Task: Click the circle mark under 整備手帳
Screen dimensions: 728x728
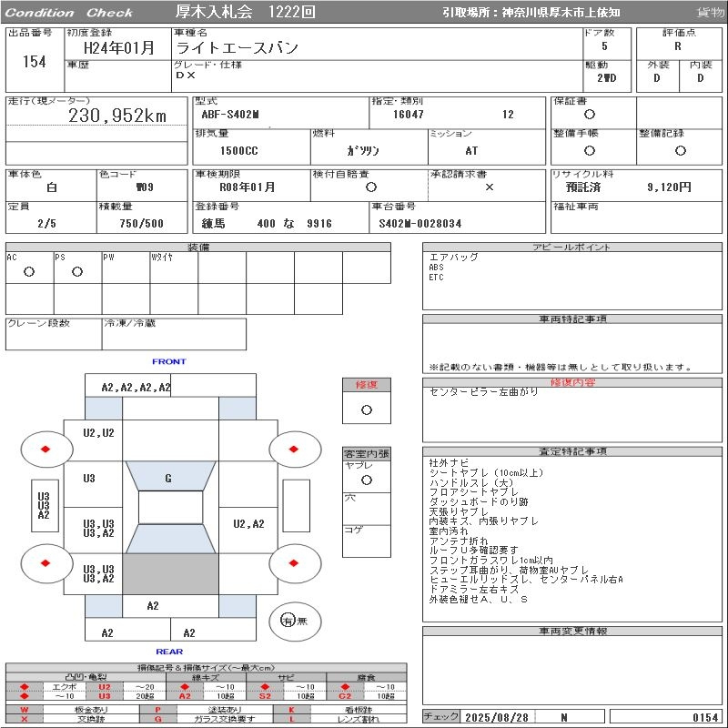Action: click(x=590, y=150)
